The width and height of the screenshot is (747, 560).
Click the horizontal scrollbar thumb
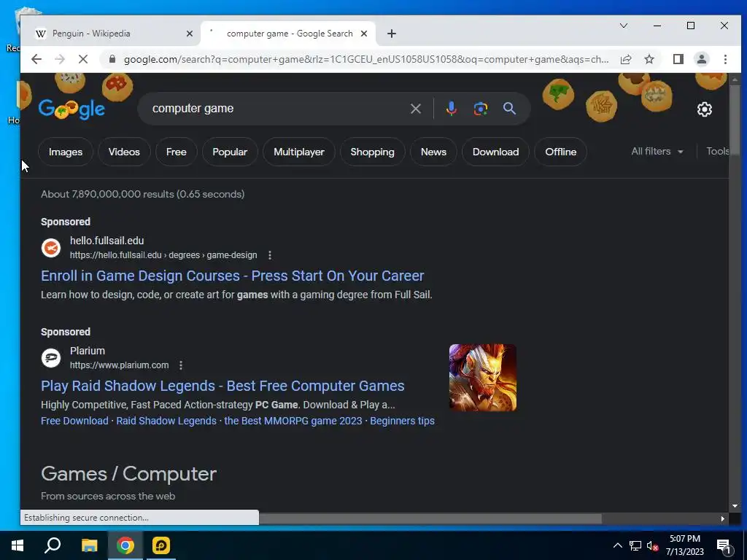430,518
